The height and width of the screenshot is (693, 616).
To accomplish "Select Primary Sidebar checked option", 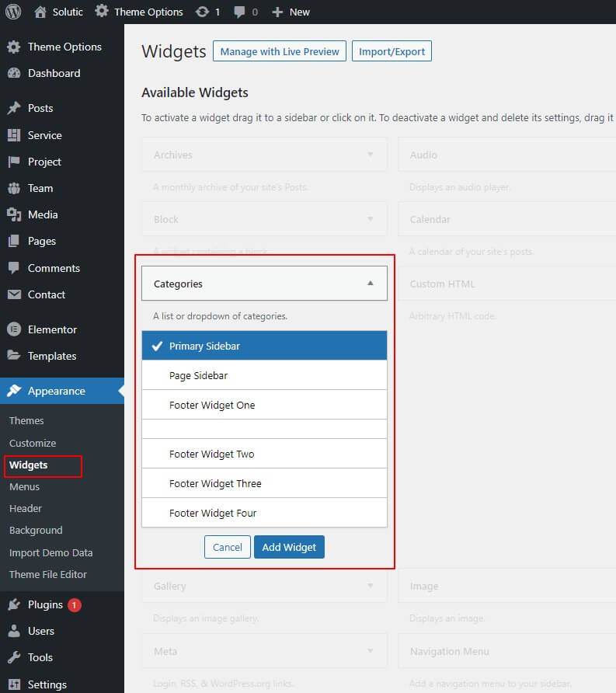I will [264, 346].
